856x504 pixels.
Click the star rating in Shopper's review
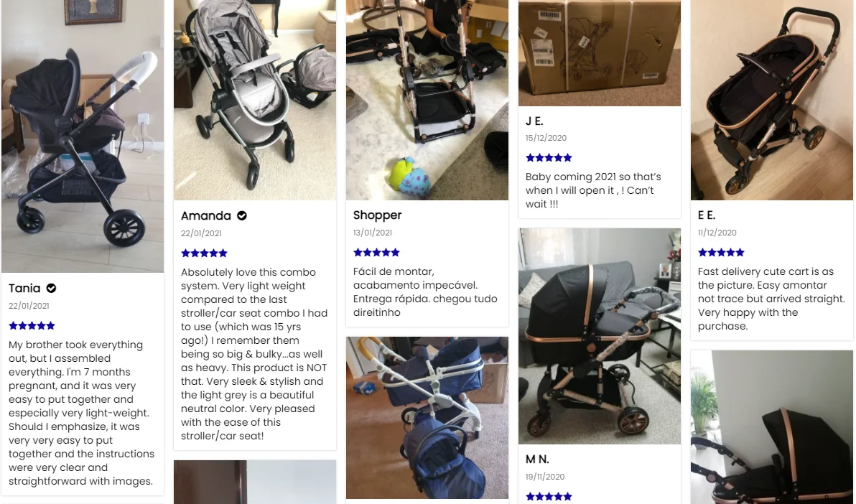377,253
